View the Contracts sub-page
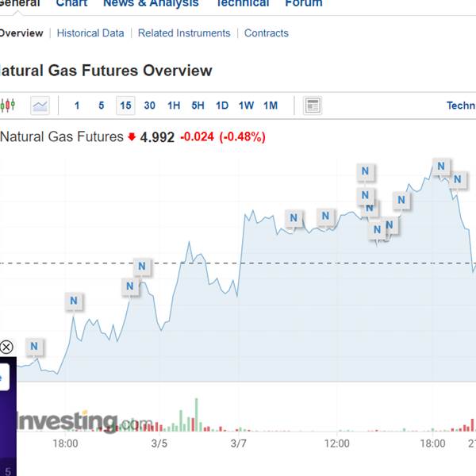 (267, 33)
